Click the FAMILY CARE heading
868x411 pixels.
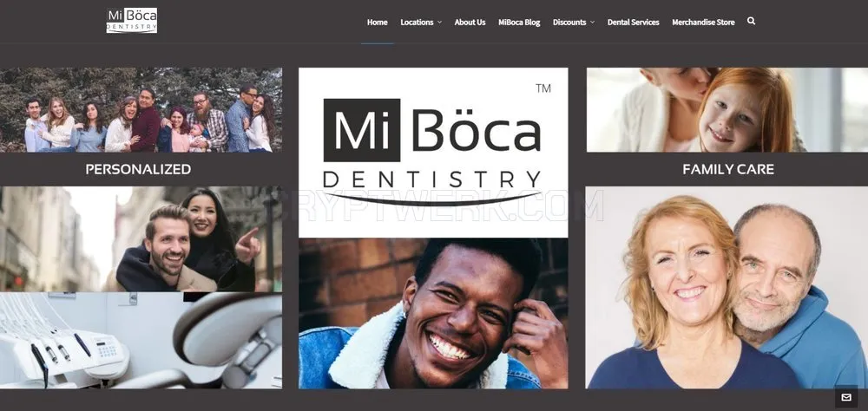[728, 169]
